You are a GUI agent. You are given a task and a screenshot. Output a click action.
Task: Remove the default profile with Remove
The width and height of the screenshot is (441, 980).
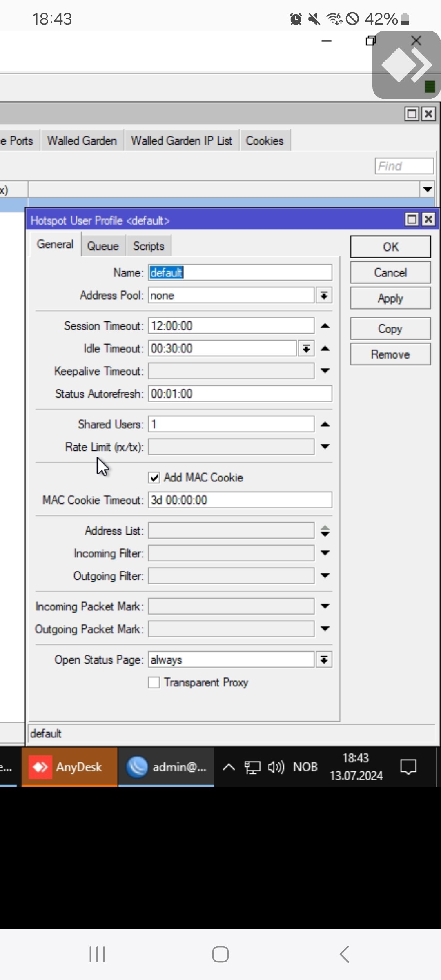[390, 354]
